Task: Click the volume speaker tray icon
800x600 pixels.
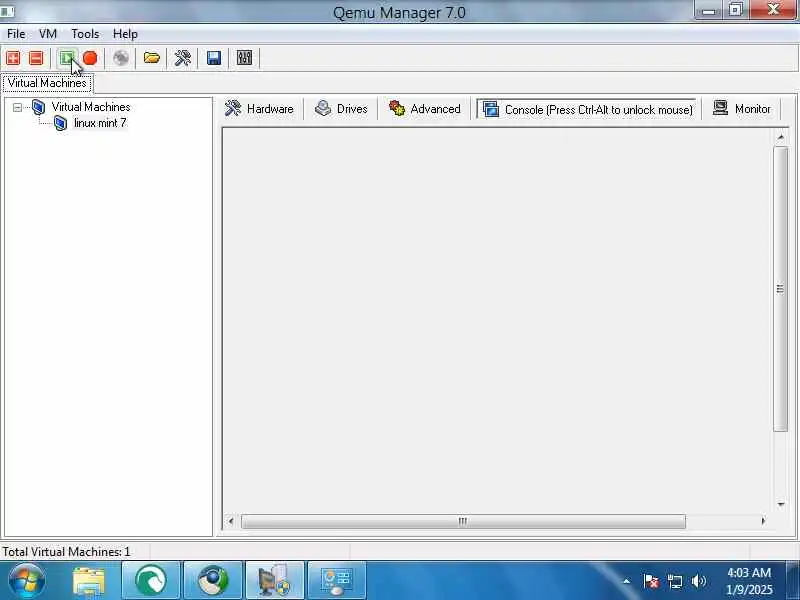Action: (x=699, y=581)
